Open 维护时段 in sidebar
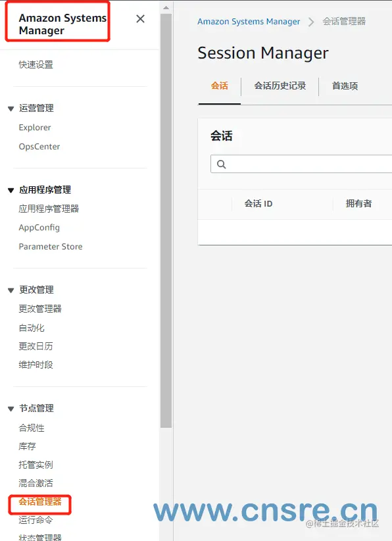Screen dimensions: 392x541 [36, 365]
